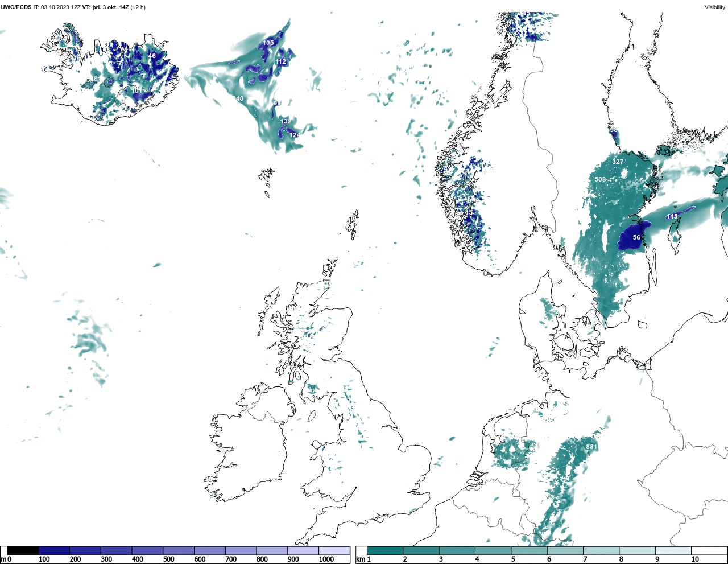Click the 700 label on meter scale
The width and height of the screenshot is (728, 564).
pos(230,559)
